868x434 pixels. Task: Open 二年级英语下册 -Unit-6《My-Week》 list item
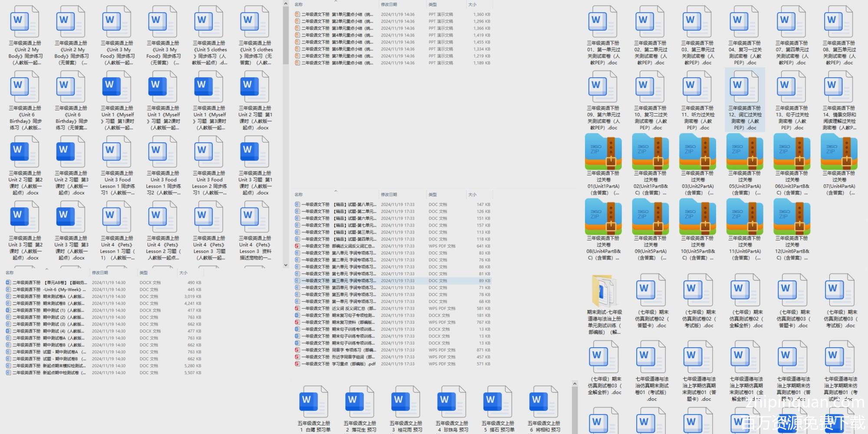[48, 289]
